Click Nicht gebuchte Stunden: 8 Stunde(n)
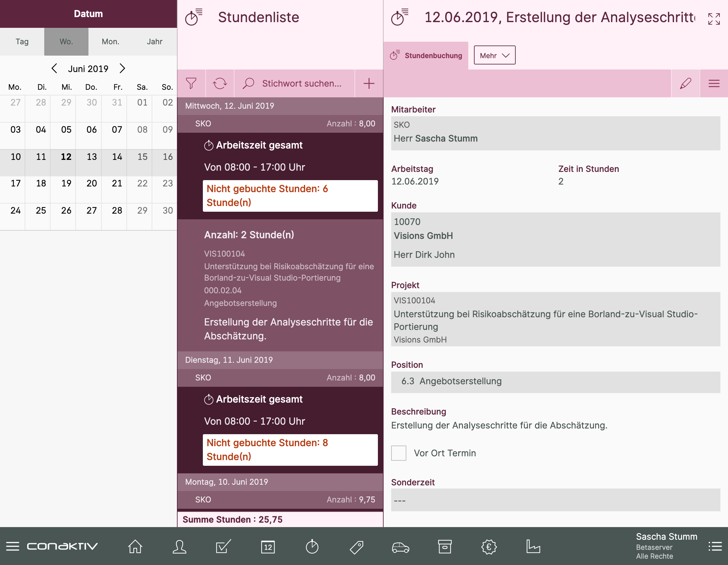The image size is (728, 565). click(290, 450)
